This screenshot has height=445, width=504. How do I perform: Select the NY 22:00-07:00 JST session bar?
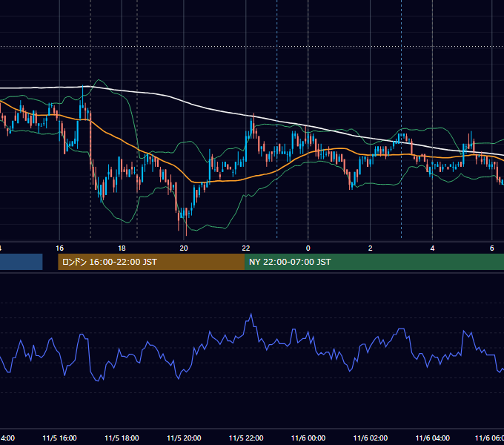(x=374, y=262)
